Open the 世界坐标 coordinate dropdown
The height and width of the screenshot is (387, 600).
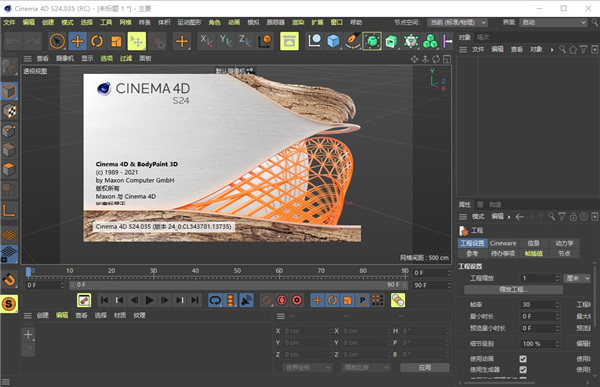coord(307,367)
